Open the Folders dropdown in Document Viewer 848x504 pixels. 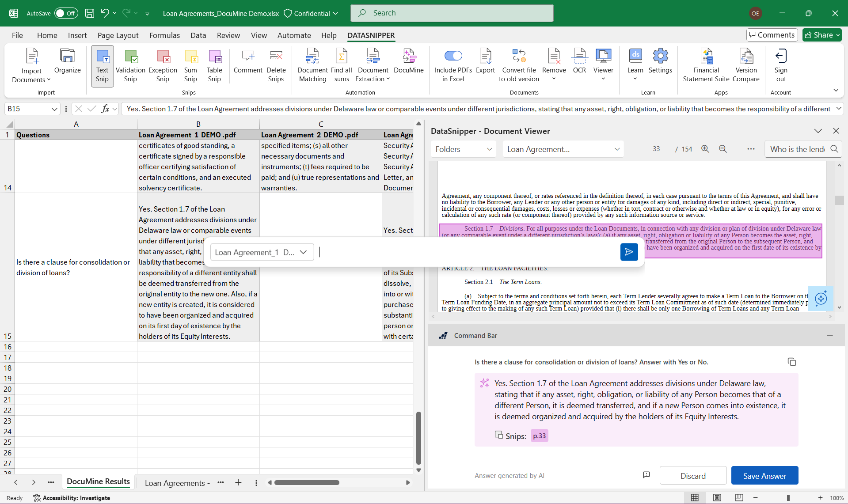coord(463,149)
